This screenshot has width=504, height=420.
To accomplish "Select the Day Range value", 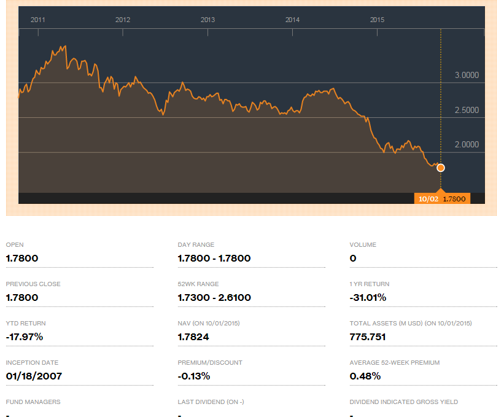I will point(214,259).
